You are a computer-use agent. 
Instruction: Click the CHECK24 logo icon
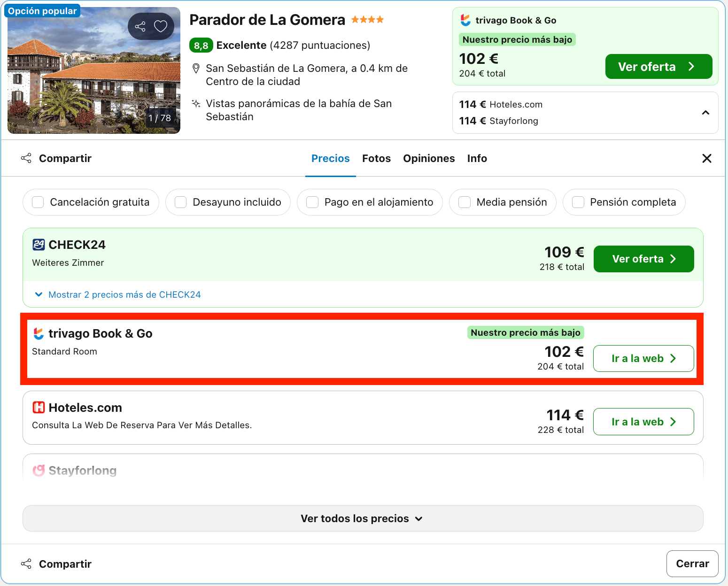pyautogui.click(x=39, y=245)
